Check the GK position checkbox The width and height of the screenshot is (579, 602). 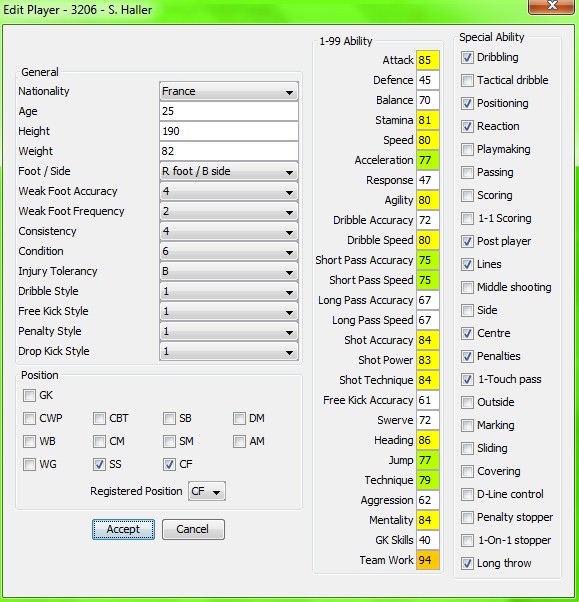tap(29, 395)
